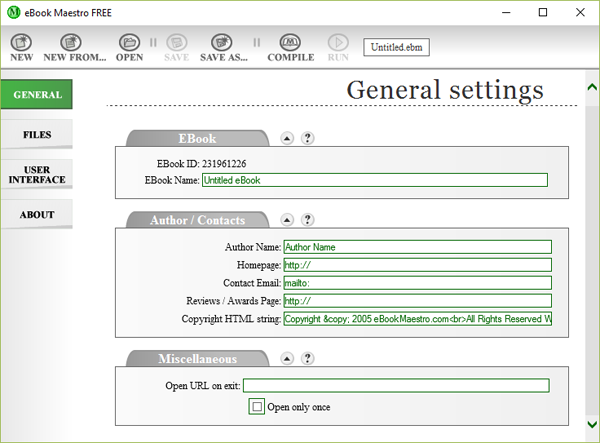The height and width of the screenshot is (443, 600).
Task: Click the Miscellaneous section header
Action: click(x=197, y=358)
